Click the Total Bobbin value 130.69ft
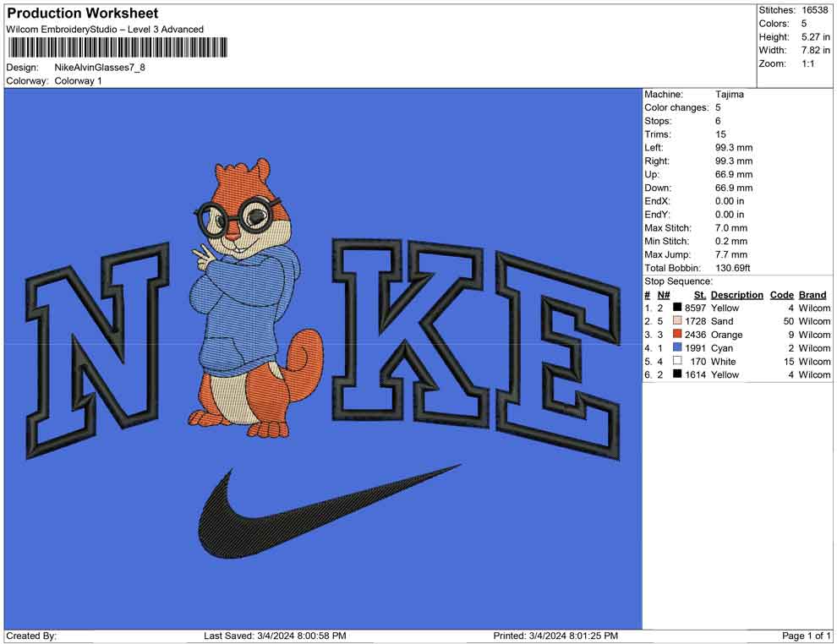This screenshot has height=644, width=837. pyautogui.click(x=732, y=267)
